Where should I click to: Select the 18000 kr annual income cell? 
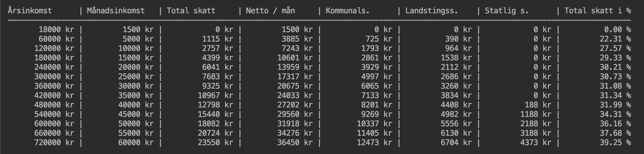pos(56,30)
